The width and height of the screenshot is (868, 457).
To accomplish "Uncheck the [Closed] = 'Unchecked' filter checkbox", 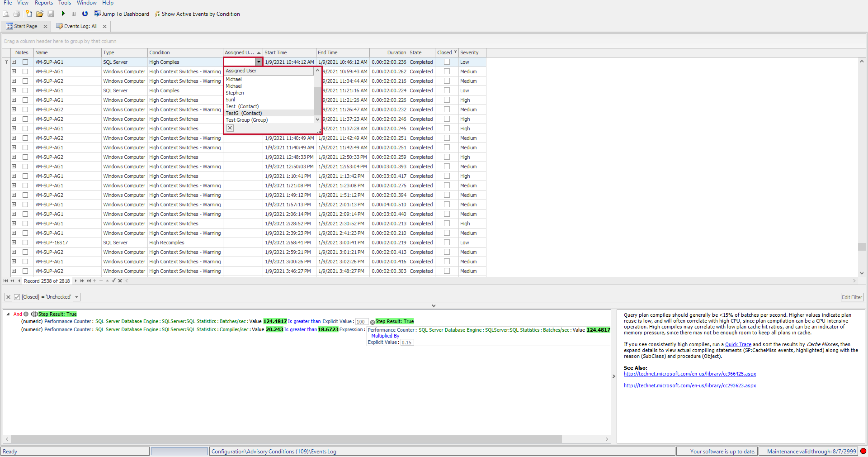I will tap(17, 297).
